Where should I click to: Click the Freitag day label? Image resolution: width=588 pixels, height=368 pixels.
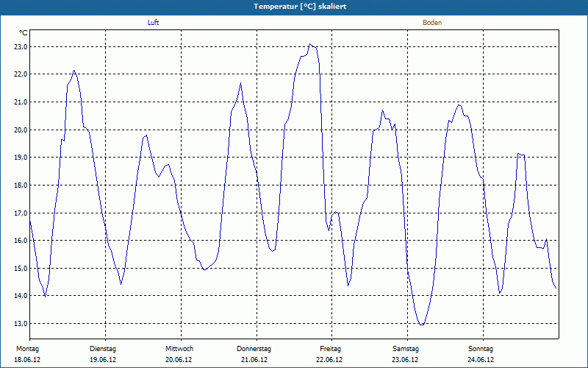tap(330, 349)
